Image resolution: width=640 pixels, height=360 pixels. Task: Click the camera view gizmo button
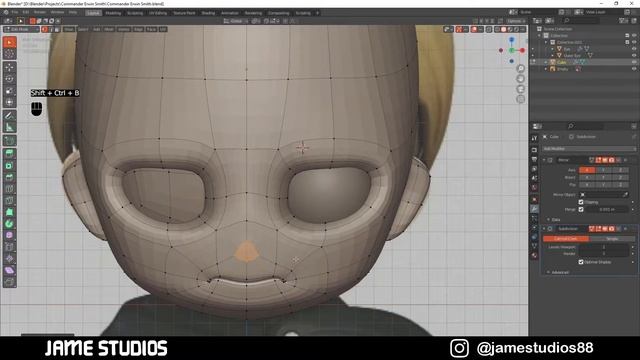coord(520,89)
